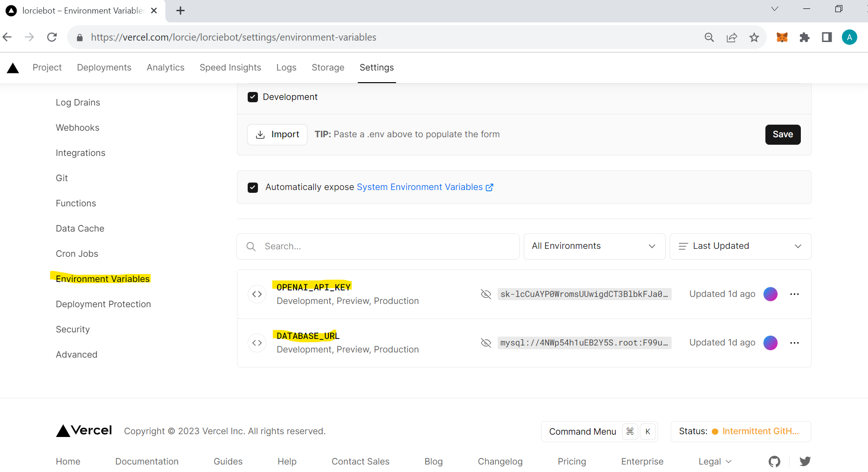This screenshot has height=472, width=868.
Task: Click the Vercel triangle logo in navbar
Action: (x=13, y=68)
